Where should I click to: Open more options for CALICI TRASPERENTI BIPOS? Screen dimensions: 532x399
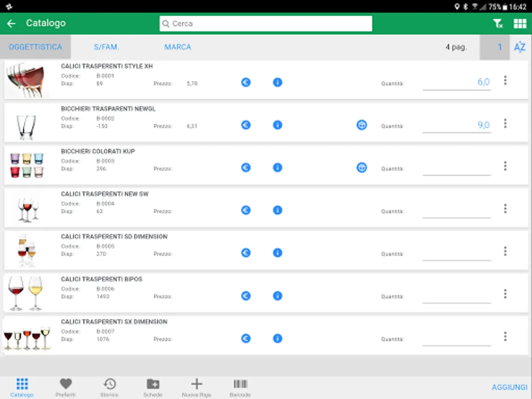tap(505, 293)
